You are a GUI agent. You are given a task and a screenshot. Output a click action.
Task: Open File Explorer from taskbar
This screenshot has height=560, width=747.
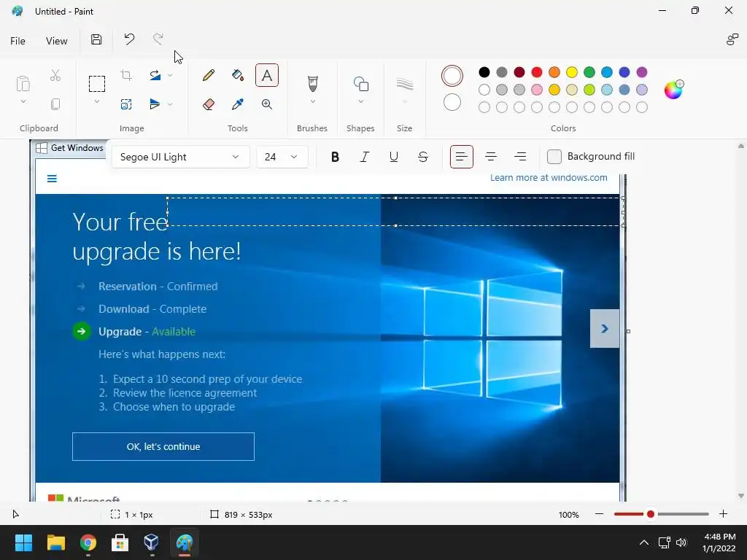55,542
